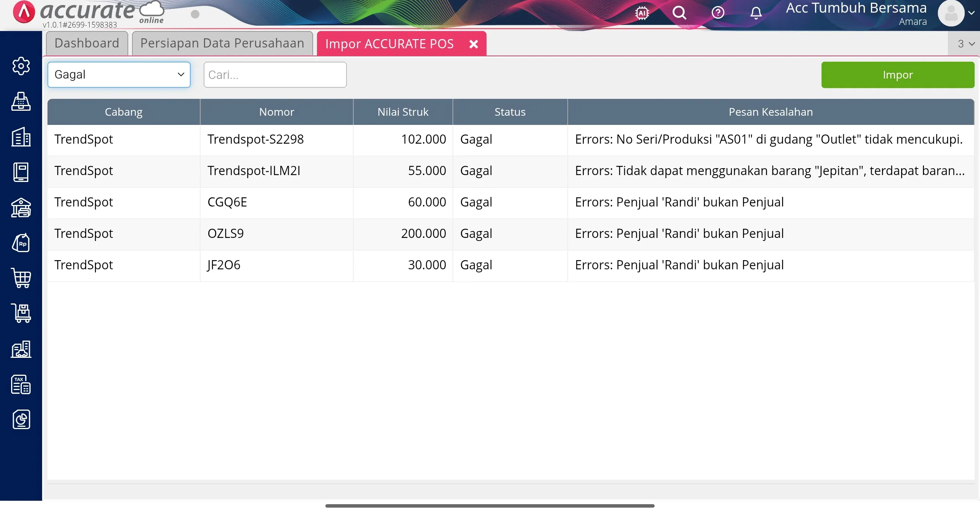Click the Pesan Kesalahan column header
980x513 pixels.
click(771, 112)
